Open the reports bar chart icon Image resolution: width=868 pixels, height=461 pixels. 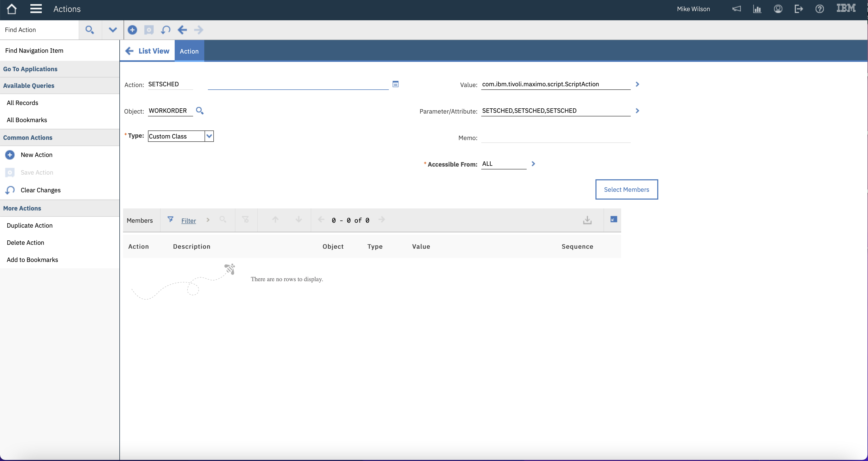[x=757, y=9]
